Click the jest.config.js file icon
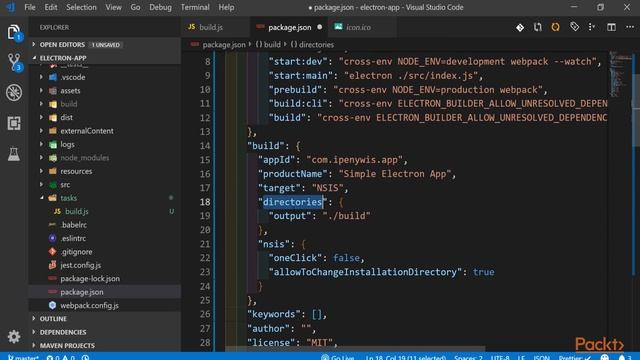 [x=52, y=265]
